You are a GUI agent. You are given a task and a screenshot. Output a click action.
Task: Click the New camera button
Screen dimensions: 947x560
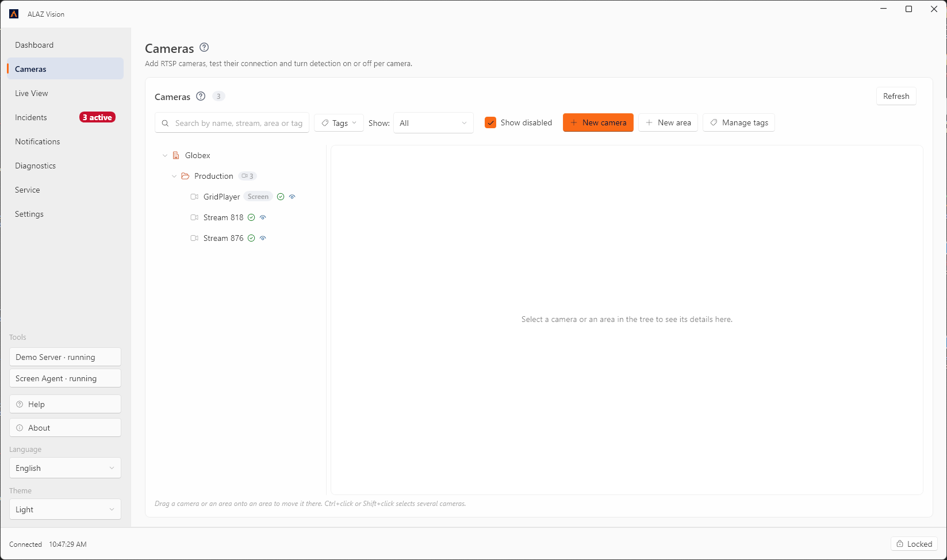click(598, 122)
